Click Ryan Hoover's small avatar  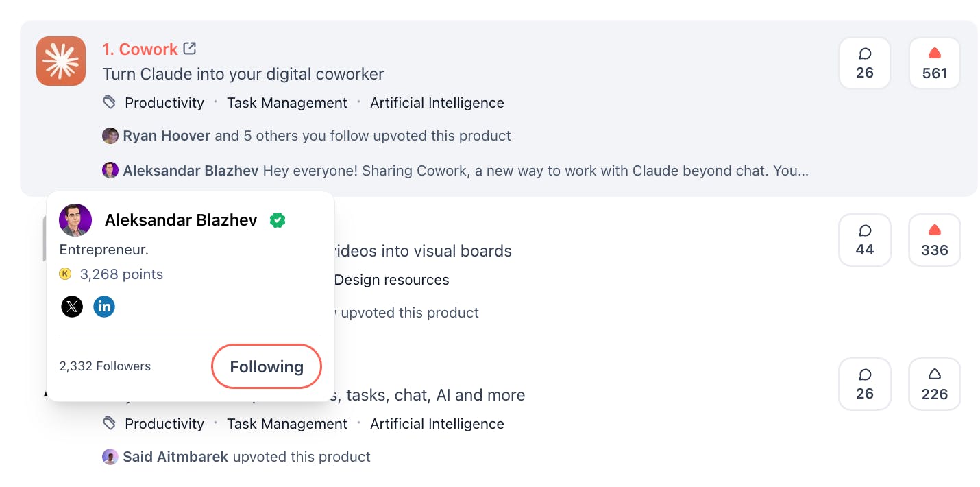point(110,136)
